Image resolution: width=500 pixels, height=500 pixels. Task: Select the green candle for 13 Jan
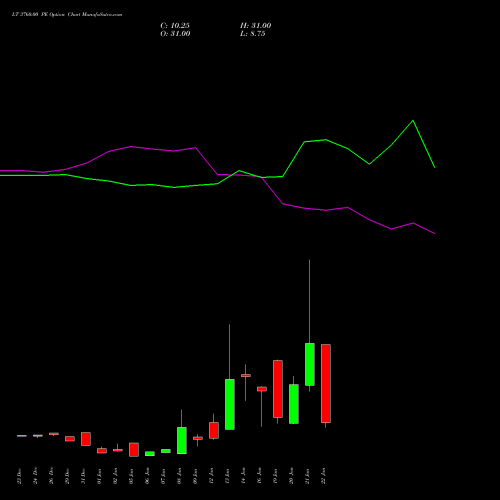coord(230,404)
